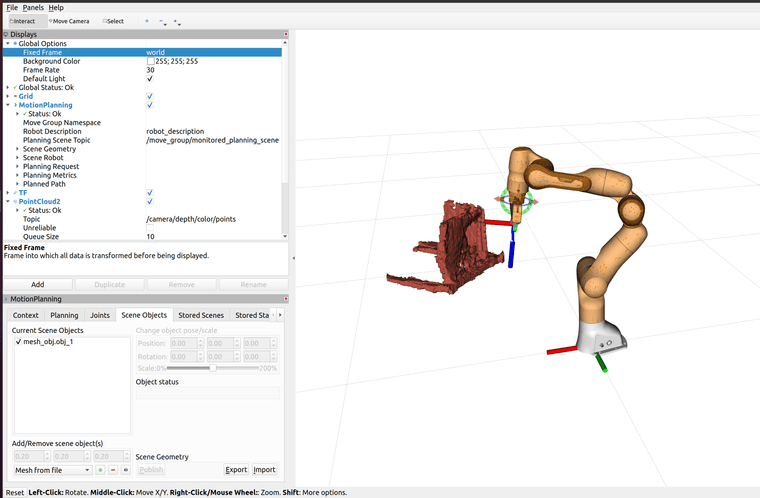Screen dimensions: 760x498
Task: Select the Move Camera tool
Action: pos(69,21)
